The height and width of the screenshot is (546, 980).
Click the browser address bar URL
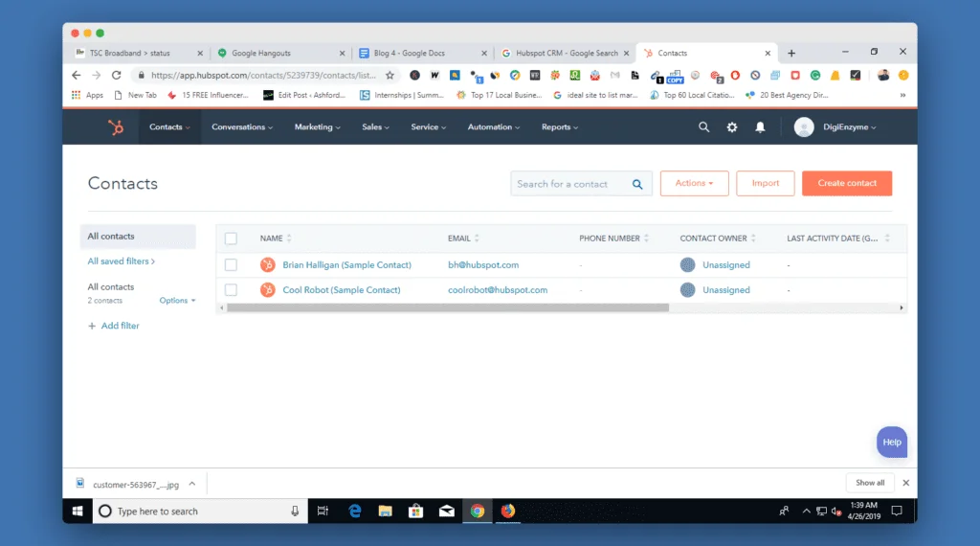coord(263,75)
